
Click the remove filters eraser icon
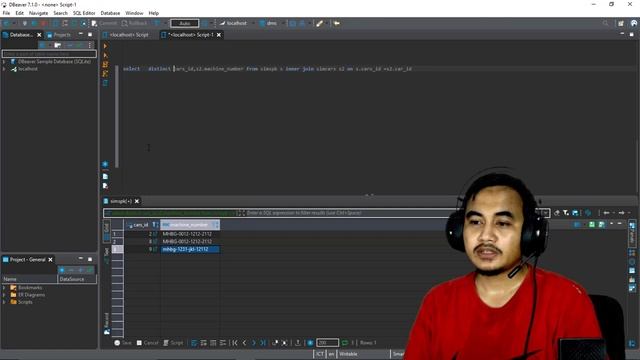coord(556,213)
